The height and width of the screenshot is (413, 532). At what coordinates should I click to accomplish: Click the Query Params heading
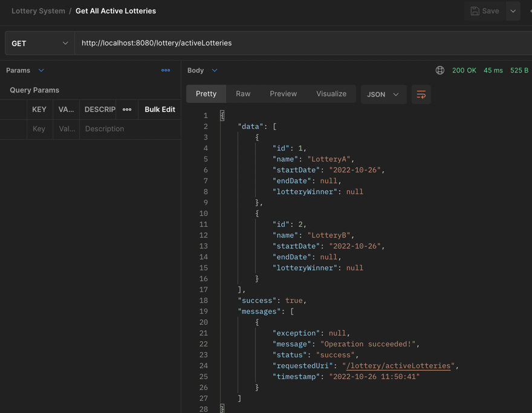(34, 90)
